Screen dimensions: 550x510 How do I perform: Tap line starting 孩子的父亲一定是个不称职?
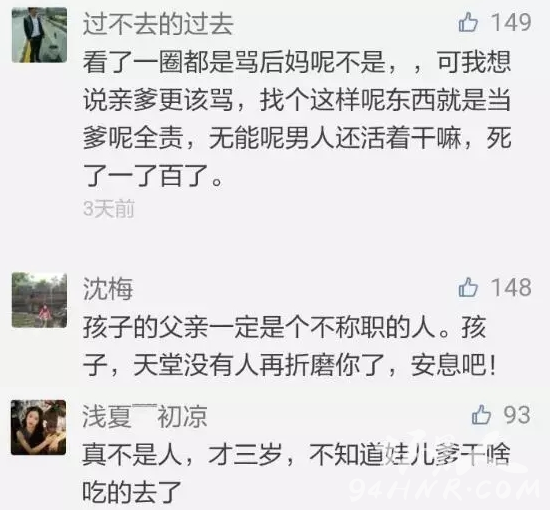(284, 328)
